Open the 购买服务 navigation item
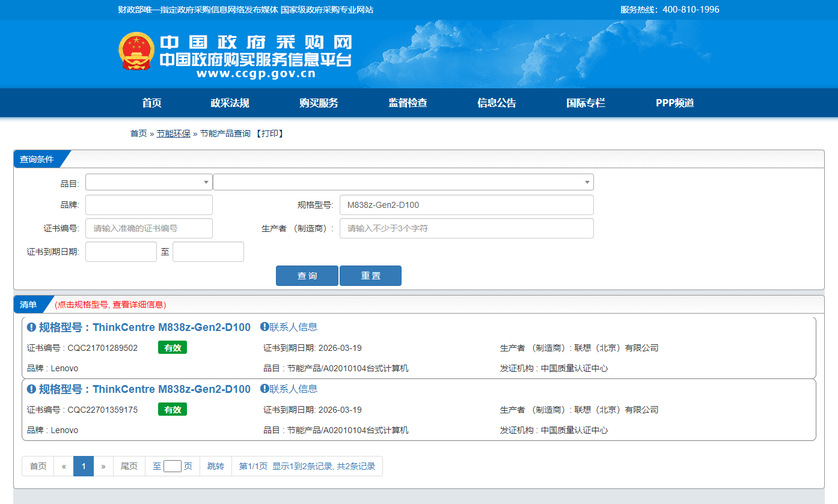838x504 pixels. click(x=319, y=103)
